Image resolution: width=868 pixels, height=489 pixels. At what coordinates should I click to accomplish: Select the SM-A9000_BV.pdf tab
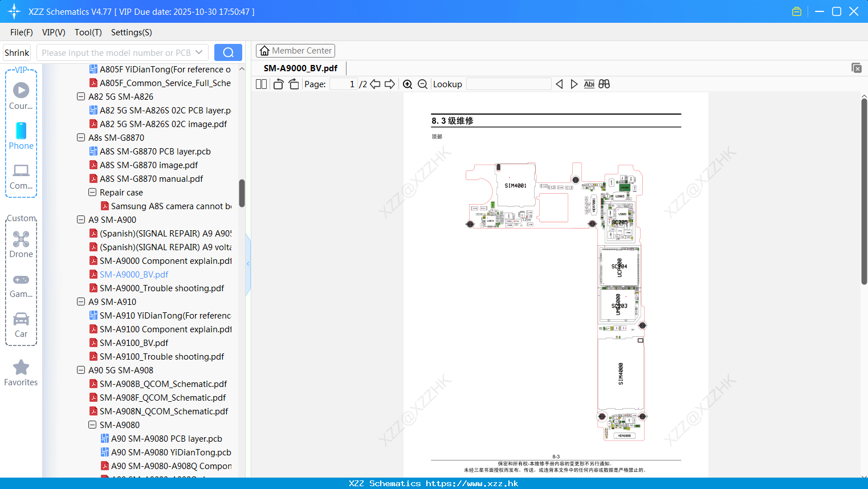click(300, 68)
